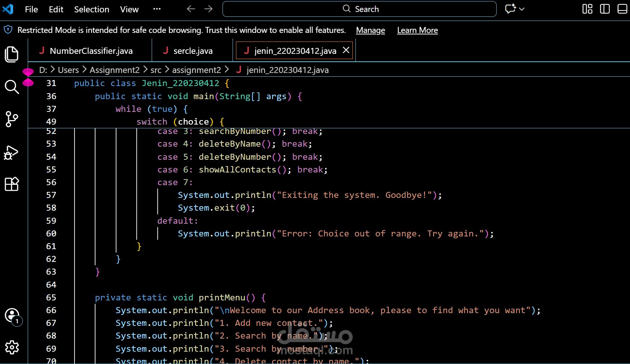Open the Run and Debug view
630x364 pixels.
tap(12, 152)
